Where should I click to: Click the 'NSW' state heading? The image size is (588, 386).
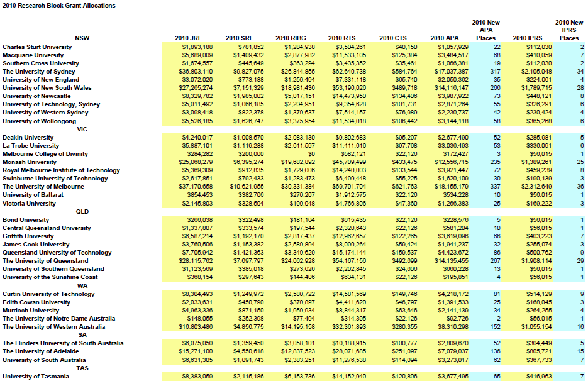(82, 38)
